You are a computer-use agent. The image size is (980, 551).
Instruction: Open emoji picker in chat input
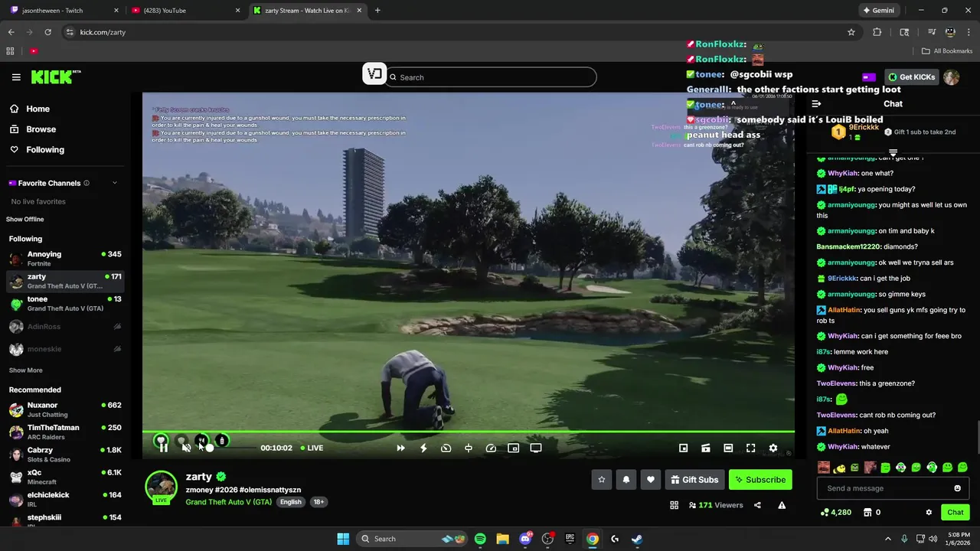pos(957,488)
